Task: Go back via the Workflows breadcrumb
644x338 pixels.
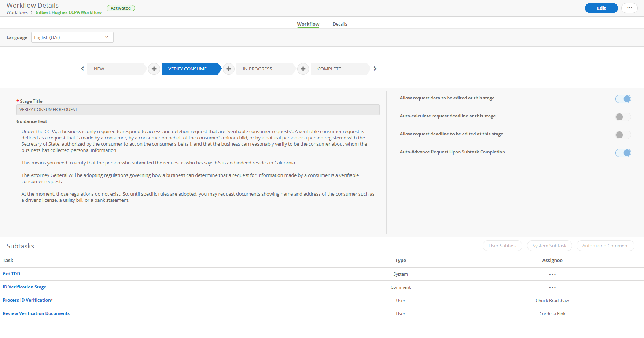Action: pos(17,12)
